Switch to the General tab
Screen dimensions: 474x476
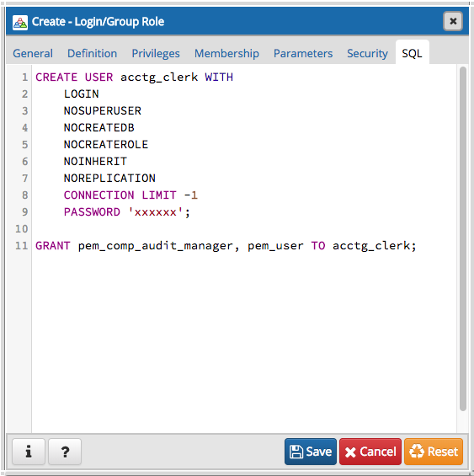point(33,53)
